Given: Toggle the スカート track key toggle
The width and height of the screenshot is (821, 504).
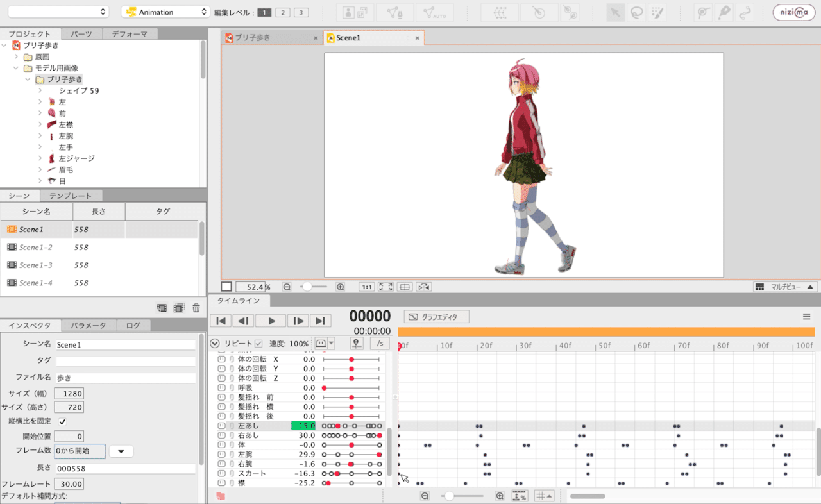Looking at the screenshot, I should 221,473.
